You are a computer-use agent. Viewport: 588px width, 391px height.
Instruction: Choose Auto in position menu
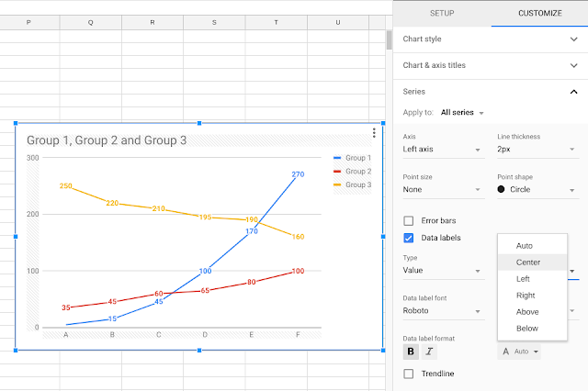tap(533, 246)
